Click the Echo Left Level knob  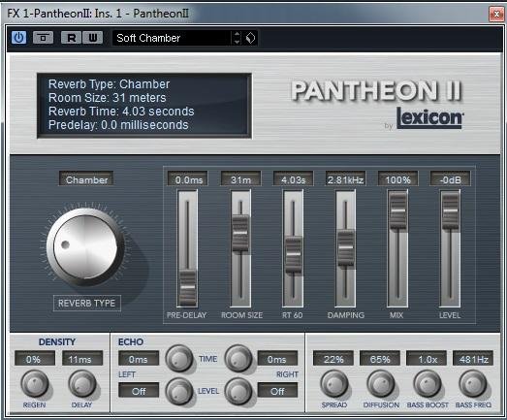178,391
